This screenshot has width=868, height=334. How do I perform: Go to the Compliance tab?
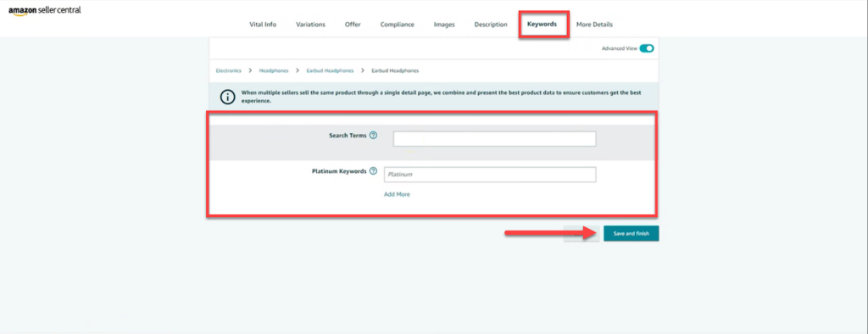coord(397,25)
